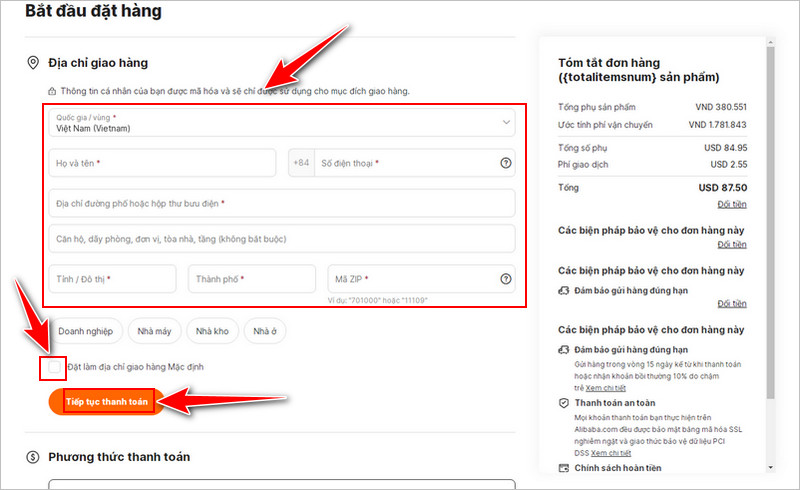Click the refund policy icon beside Chính sách hoàn tiền
This screenshot has height=490, width=800.
pyautogui.click(x=564, y=468)
